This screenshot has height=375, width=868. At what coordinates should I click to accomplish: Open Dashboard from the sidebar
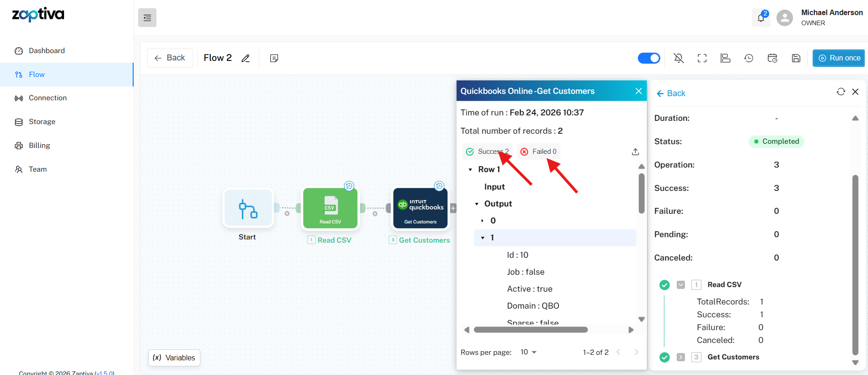coord(47,51)
